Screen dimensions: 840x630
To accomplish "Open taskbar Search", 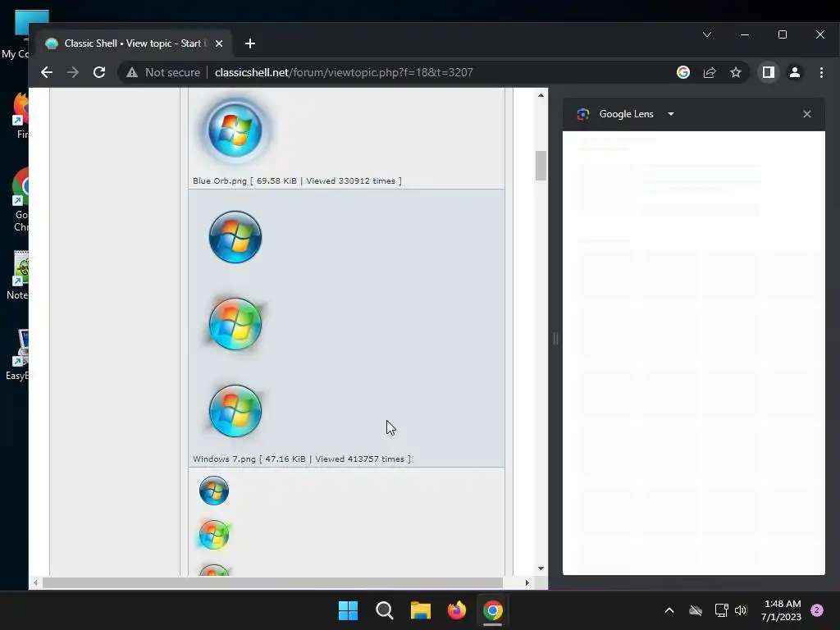I will [x=384, y=610].
